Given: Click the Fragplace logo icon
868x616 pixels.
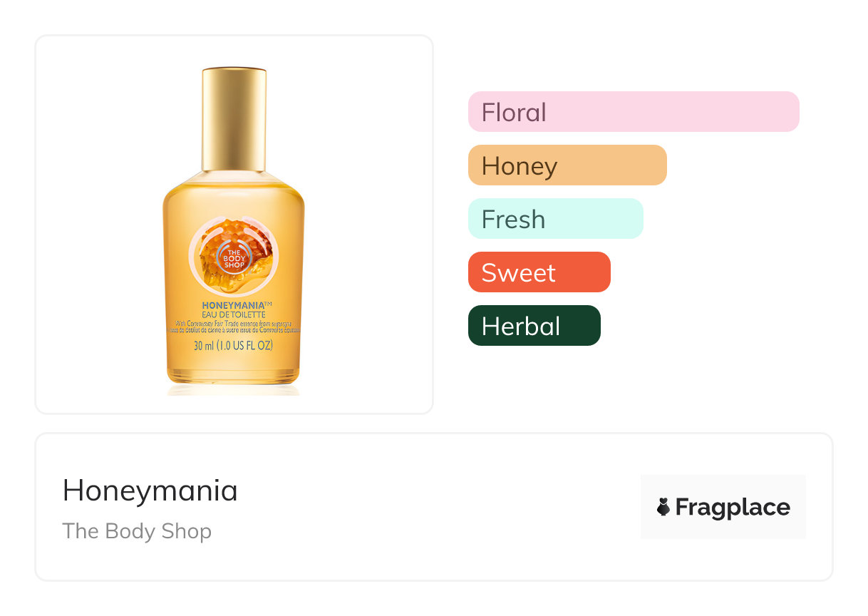Looking at the screenshot, I should [x=663, y=507].
